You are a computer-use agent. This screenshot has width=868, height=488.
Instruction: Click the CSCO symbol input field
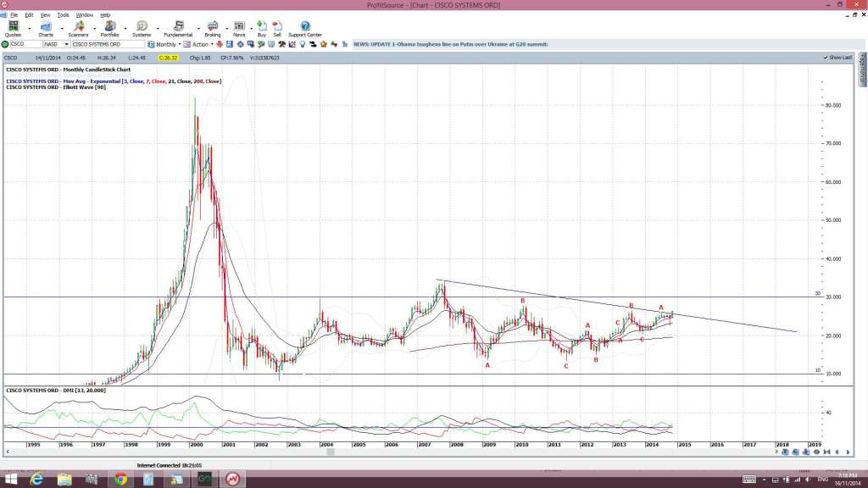26,44
